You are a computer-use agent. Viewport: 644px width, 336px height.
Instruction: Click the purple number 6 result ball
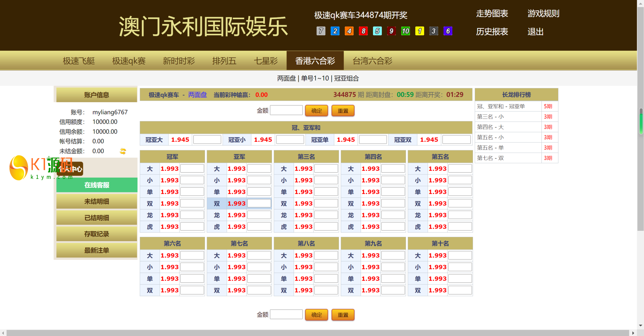click(x=448, y=31)
